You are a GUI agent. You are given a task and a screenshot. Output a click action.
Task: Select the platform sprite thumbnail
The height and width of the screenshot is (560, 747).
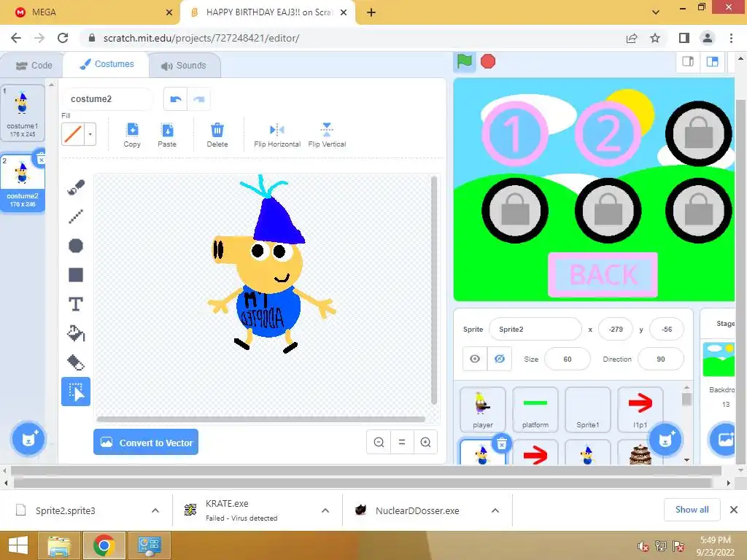click(535, 410)
